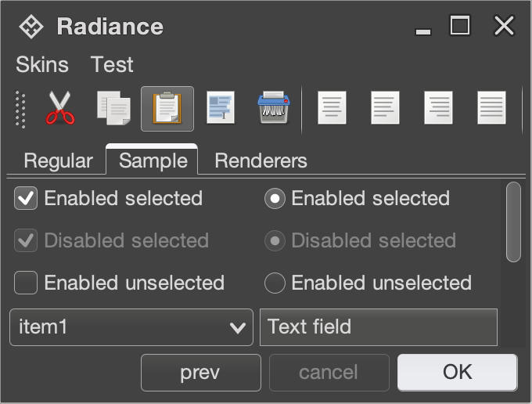Image resolution: width=532 pixels, height=404 pixels.
Task: Open the Test menu
Action: pyautogui.click(x=112, y=65)
